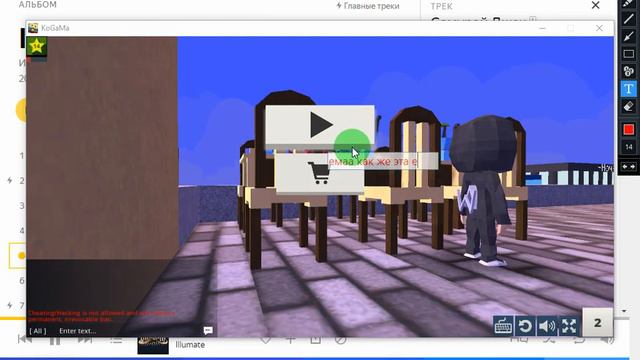The image size is (640, 360).
Task: Pause the music player
Action: (x=55, y=340)
